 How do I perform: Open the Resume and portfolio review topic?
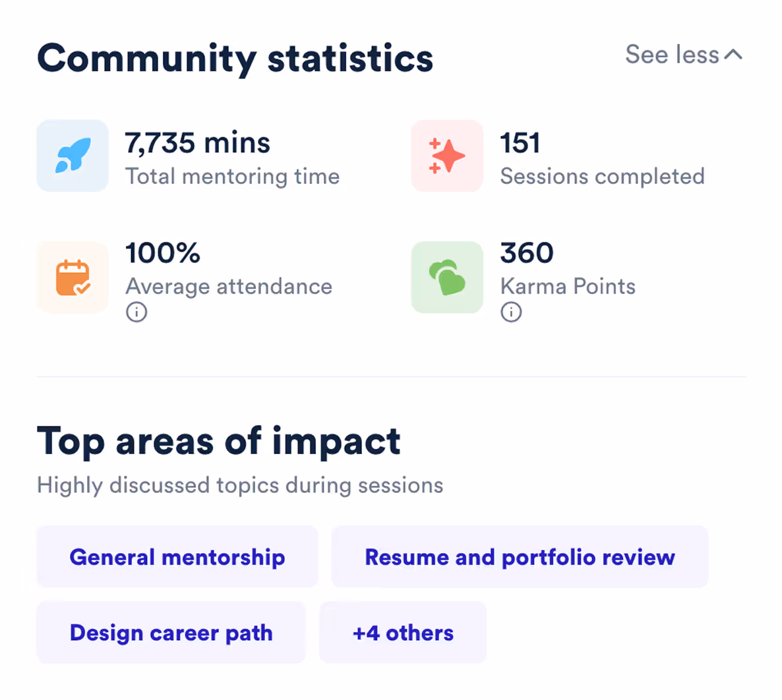click(520, 556)
